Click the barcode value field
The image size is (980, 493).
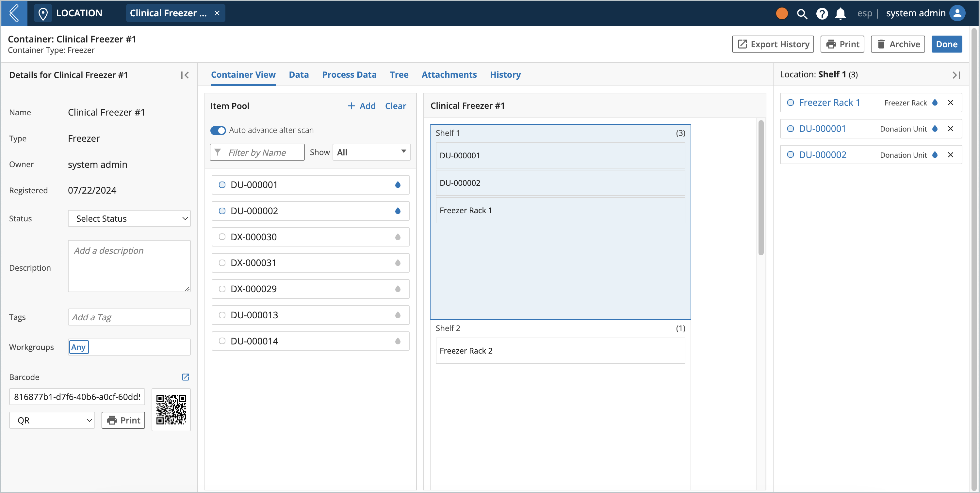[77, 396]
